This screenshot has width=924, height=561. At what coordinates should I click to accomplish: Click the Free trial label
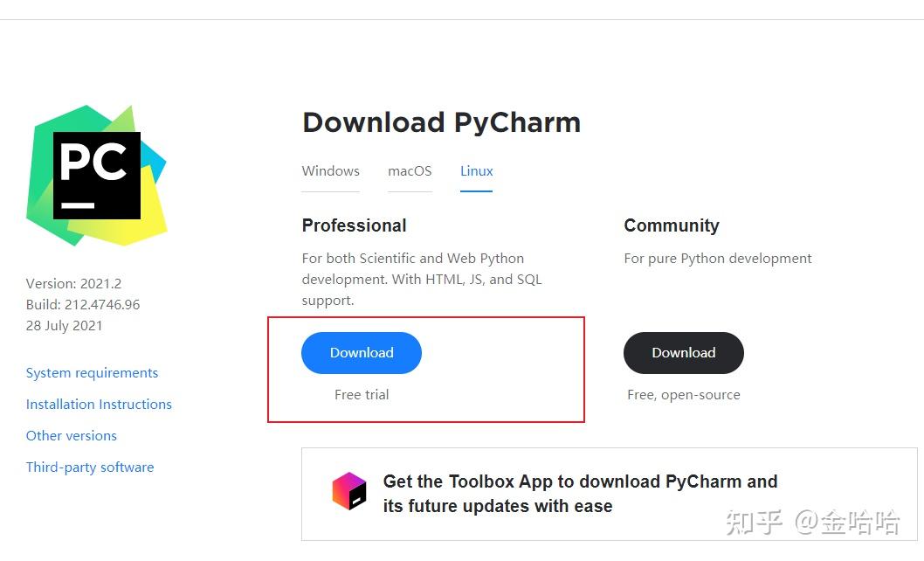(361, 394)
